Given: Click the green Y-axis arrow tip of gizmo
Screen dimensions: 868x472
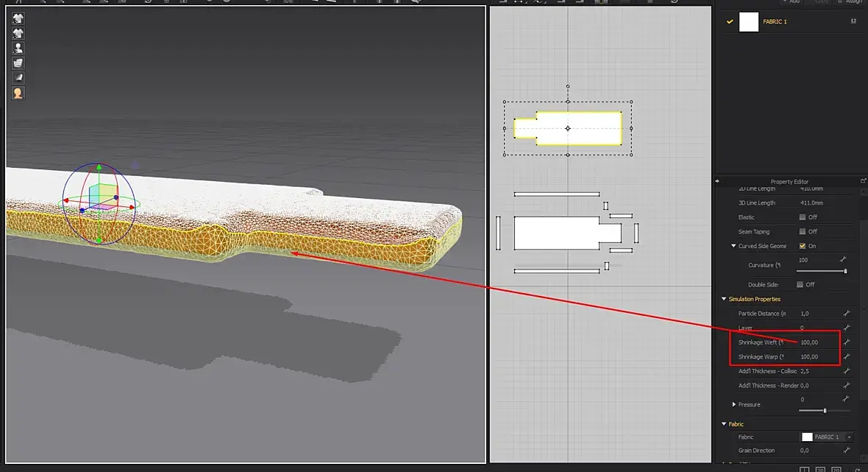Looking at the screenshot, I should click(99, 166).
